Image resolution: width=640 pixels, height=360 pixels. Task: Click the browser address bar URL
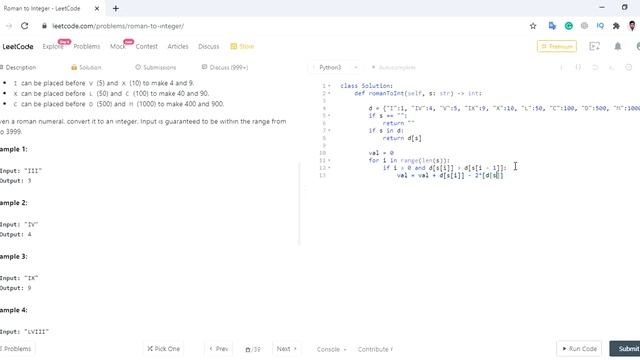click(118, 26)
